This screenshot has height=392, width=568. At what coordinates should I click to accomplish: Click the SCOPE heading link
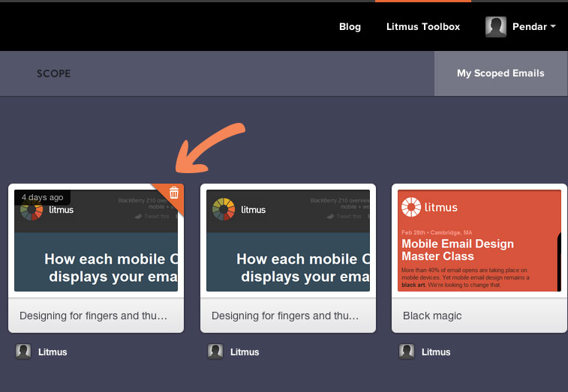[53, 73]
